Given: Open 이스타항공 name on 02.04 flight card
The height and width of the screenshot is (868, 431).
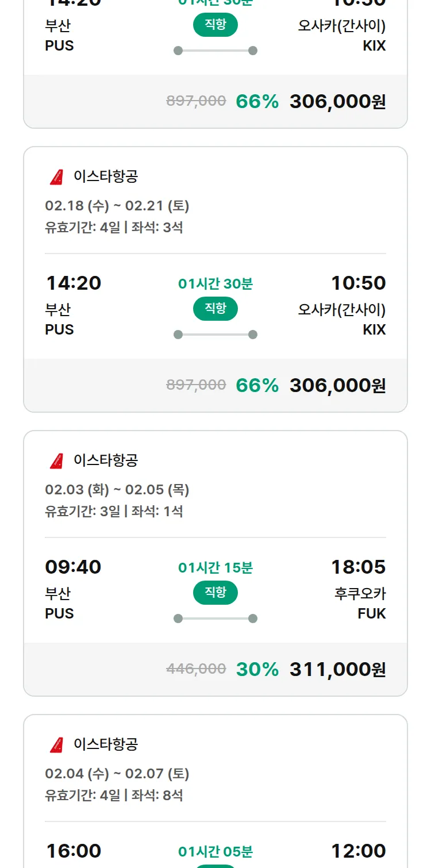Looking at the screenshot, I should pyautogui.click(x=106, y=744).
